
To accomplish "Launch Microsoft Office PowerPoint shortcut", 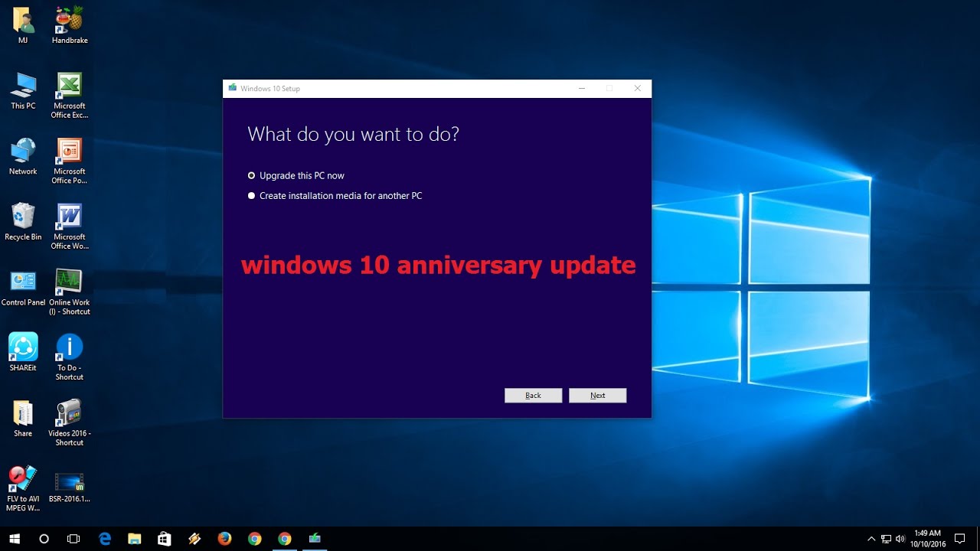I will [70, 161].
